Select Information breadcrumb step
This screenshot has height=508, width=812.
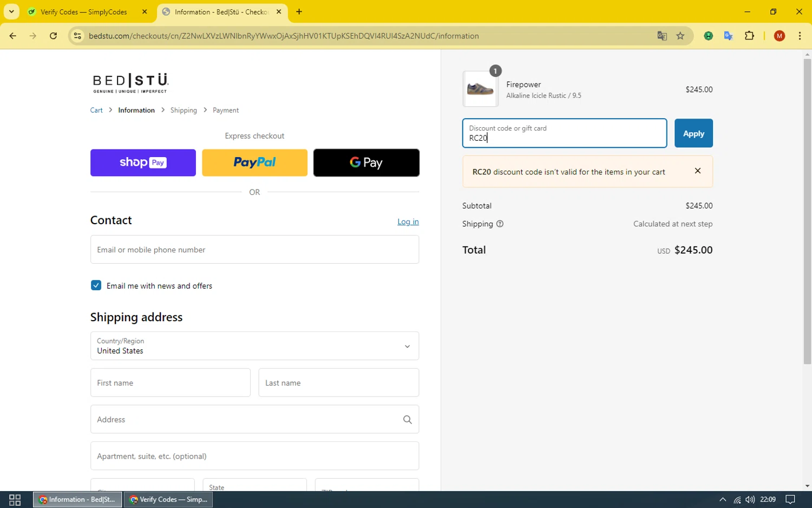pos(136,110)
